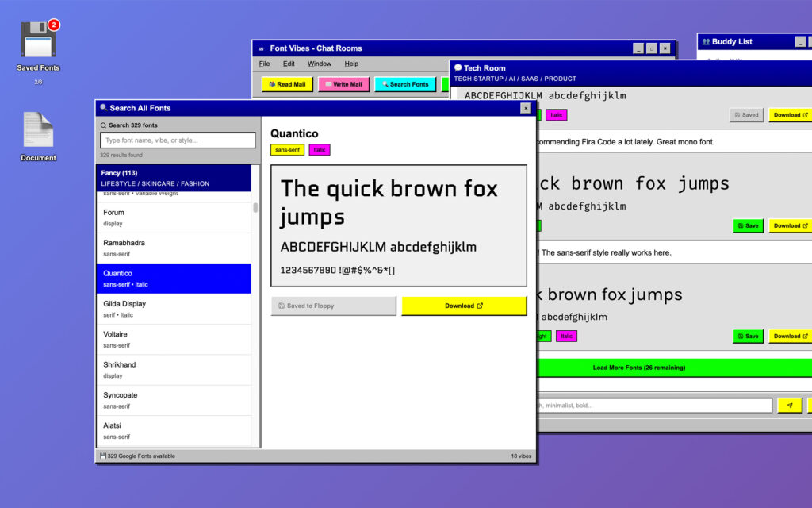Click the Write Mail toolbar button

pyautogui.click(x=343, y=84)
